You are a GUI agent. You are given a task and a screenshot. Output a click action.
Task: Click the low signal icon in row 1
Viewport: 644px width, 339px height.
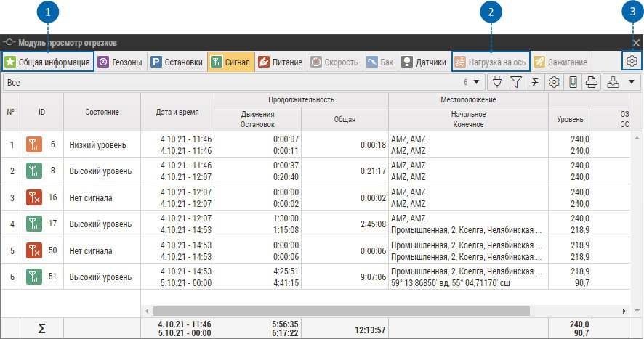pyautogui.click(x=34, y=144)
